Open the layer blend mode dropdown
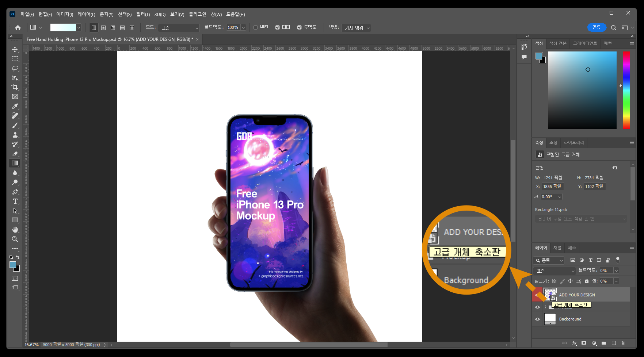Screen dimensions: 644x357 (x=554, y=271)
